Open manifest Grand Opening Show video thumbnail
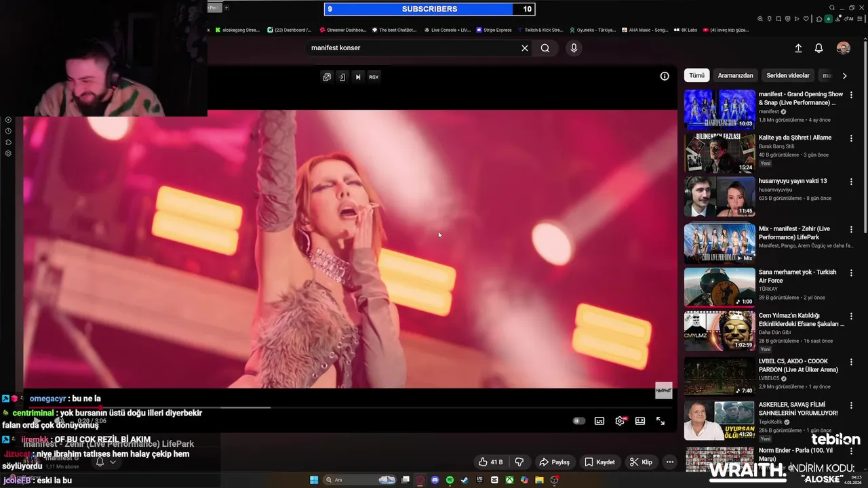The image size is (868, 488). coord(719,109)
